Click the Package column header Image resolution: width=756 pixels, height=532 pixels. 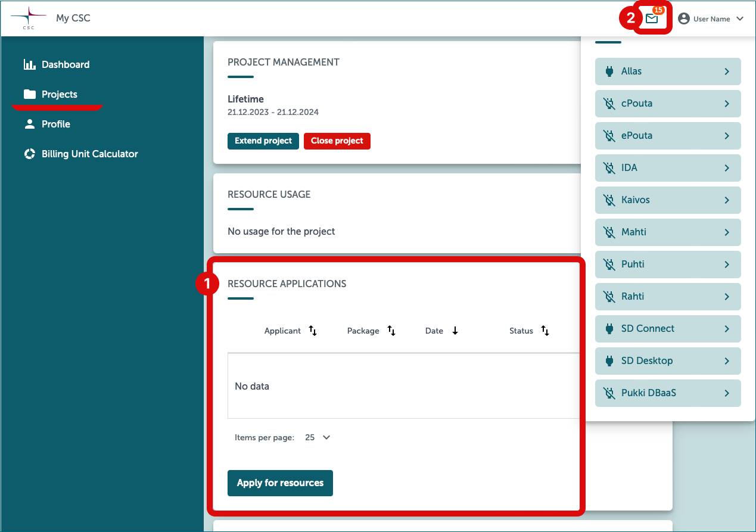pos(363,331)
